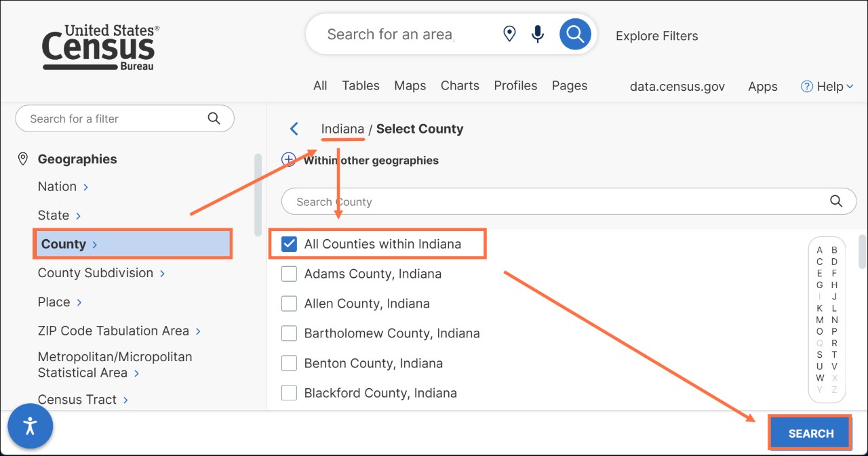Open the data.census.gov link

pos(677,86)
